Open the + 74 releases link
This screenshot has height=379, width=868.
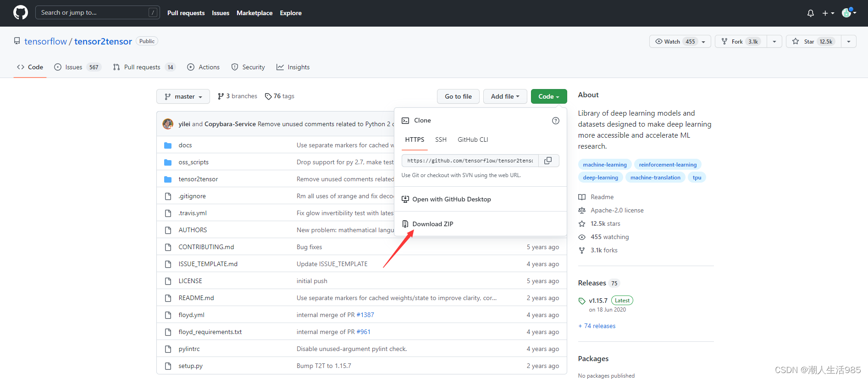597,326
